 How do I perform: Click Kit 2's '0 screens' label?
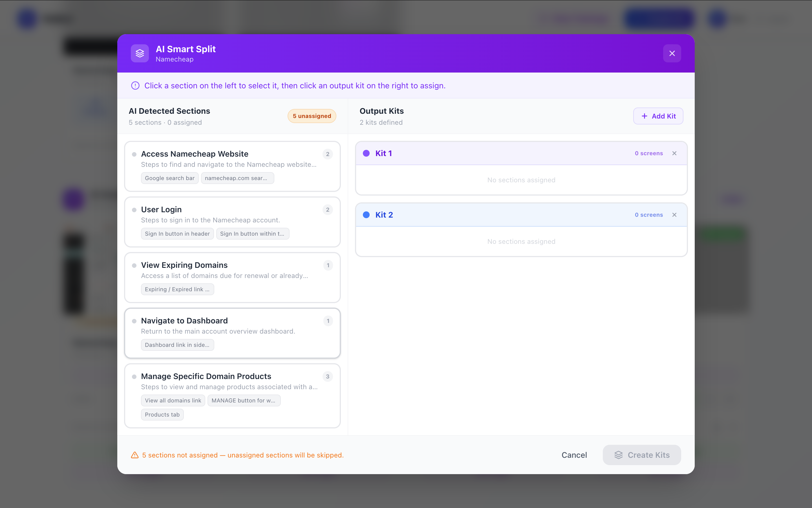pos(648,215)
